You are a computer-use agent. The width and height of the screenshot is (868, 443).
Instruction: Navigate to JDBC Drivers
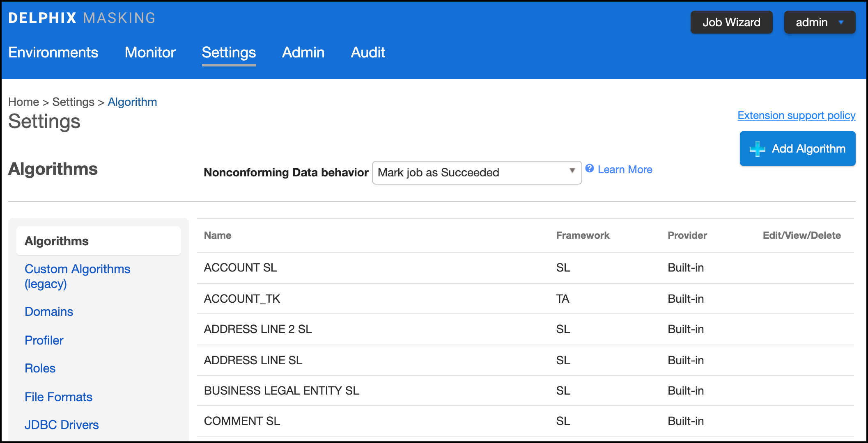[62, 425]
